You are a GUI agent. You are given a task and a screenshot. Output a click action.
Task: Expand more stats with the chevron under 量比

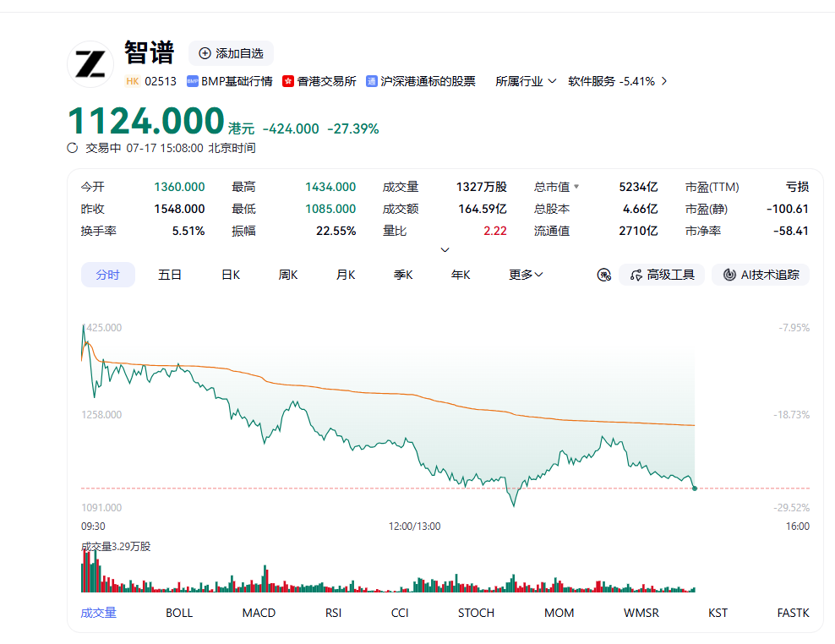point(445,250)
